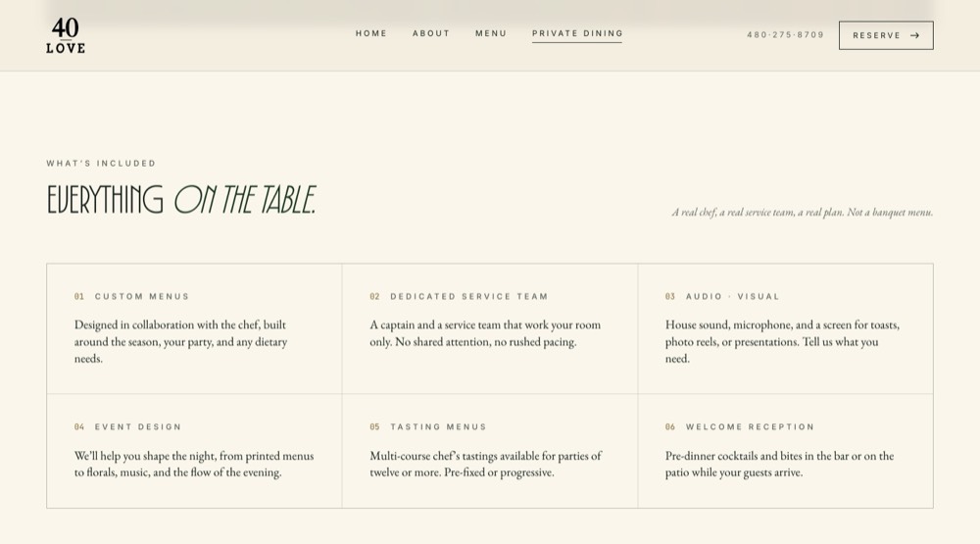Click the 'A real chef' italic tagline
980x544 pixels.
(803, 213)
